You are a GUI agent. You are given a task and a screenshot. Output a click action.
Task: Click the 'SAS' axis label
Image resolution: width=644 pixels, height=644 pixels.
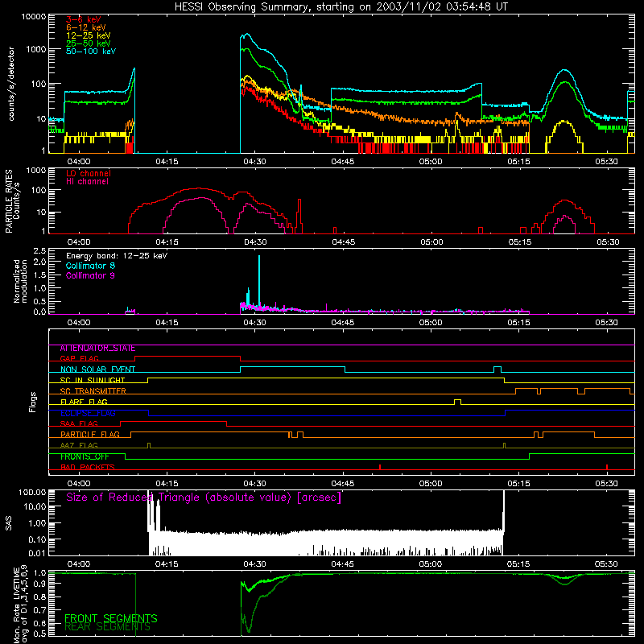8,523
